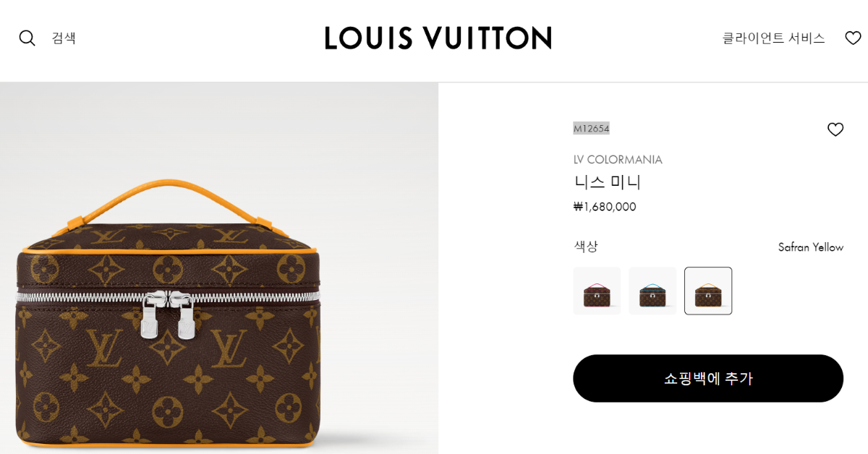
Task: Click the 색상 color section label
Action: click(x=586, y=247)
